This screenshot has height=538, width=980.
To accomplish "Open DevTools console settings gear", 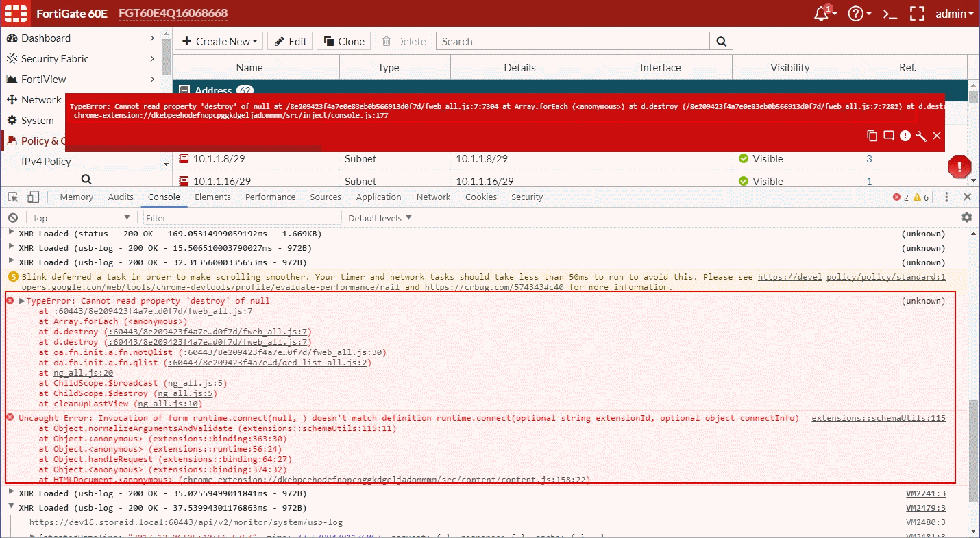I will click(x=966, y=217).
